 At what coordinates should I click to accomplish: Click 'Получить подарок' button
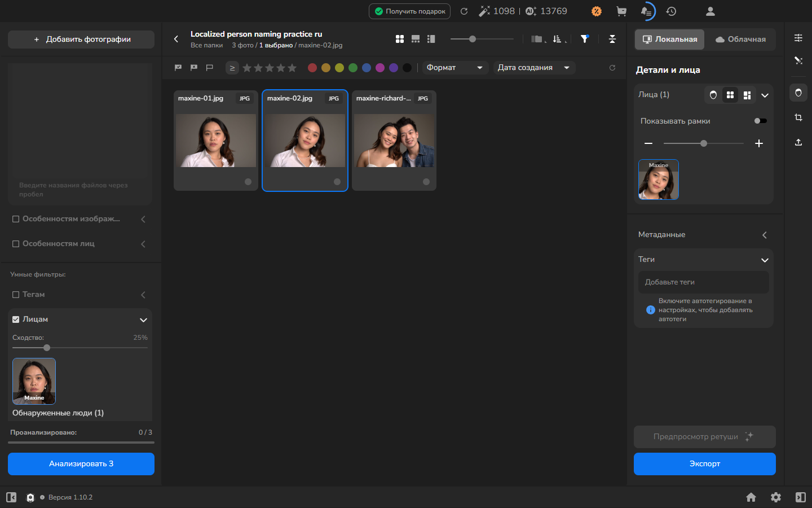(x=409, y=11)
